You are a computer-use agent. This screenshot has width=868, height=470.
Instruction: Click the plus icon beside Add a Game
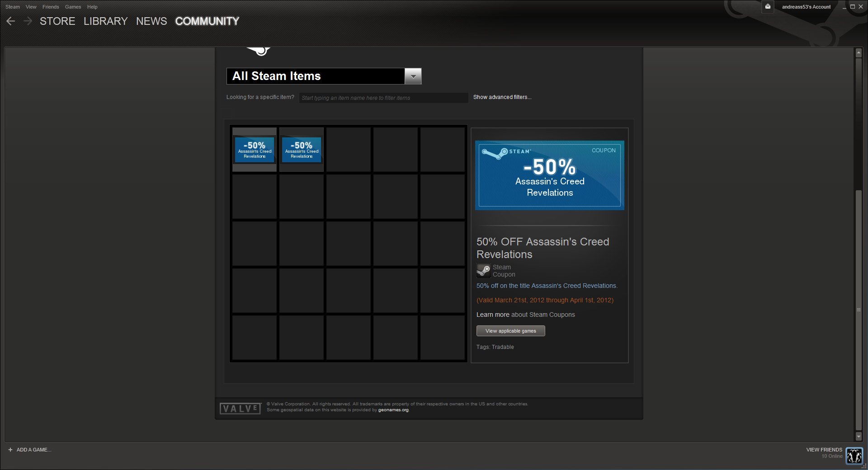click(x=10, y=450)
